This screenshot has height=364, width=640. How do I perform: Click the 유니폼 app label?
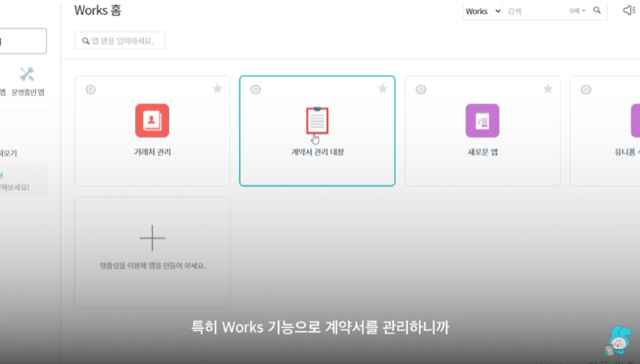627,152
